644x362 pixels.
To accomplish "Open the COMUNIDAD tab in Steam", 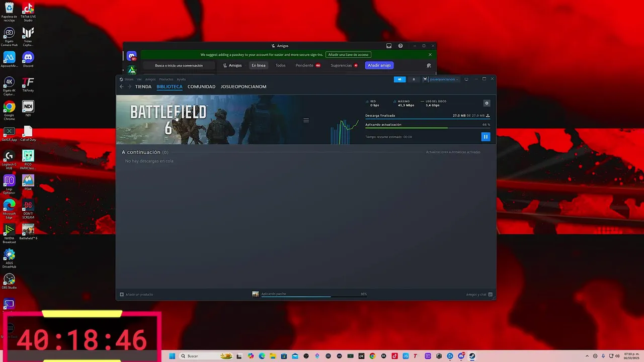I will tap(201, 86).
